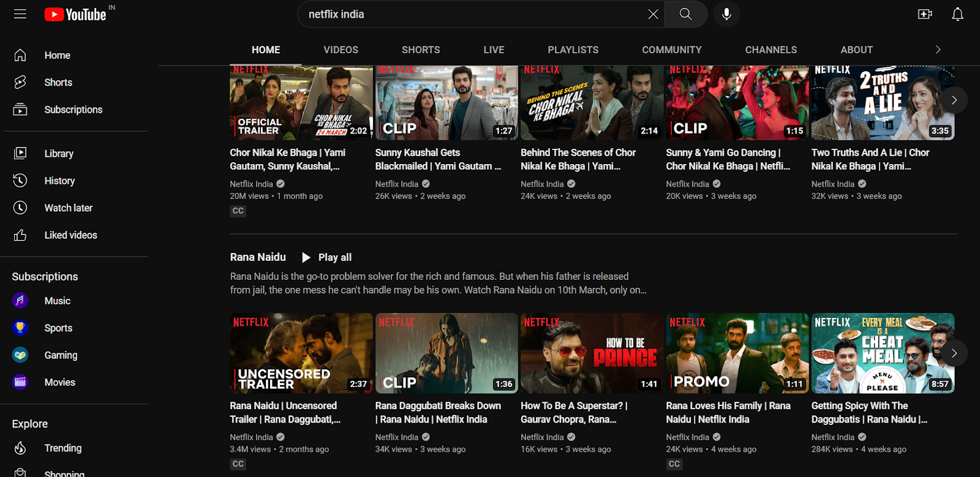Open title 'Sunny Kaushal Gets Blackmailed'
Viewport: 980px width, 477px height.
(438, 159)
